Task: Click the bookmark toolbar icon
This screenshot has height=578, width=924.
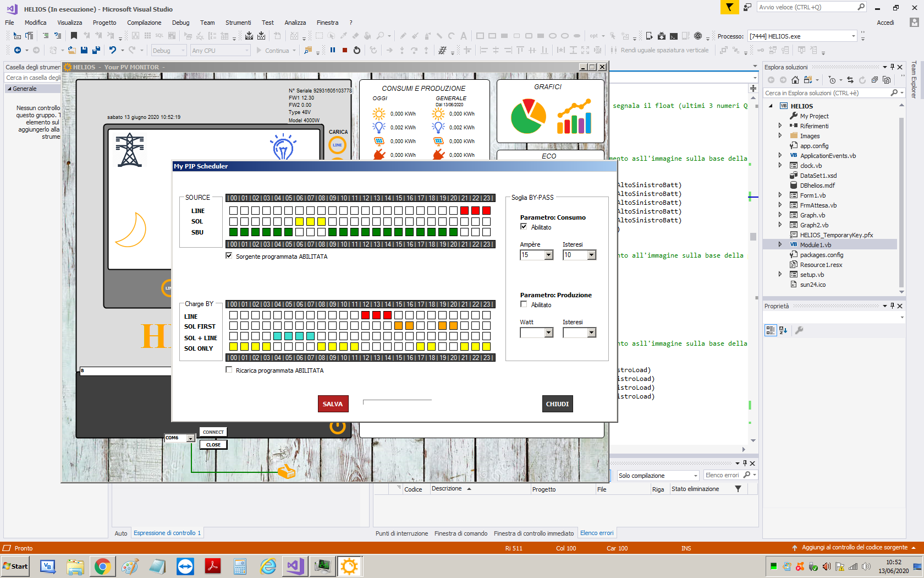Action: [x=74, y=36]
